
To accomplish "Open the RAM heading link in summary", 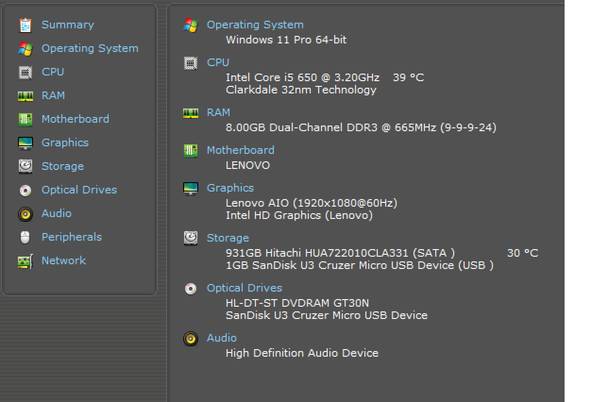I will pos(218,112).
